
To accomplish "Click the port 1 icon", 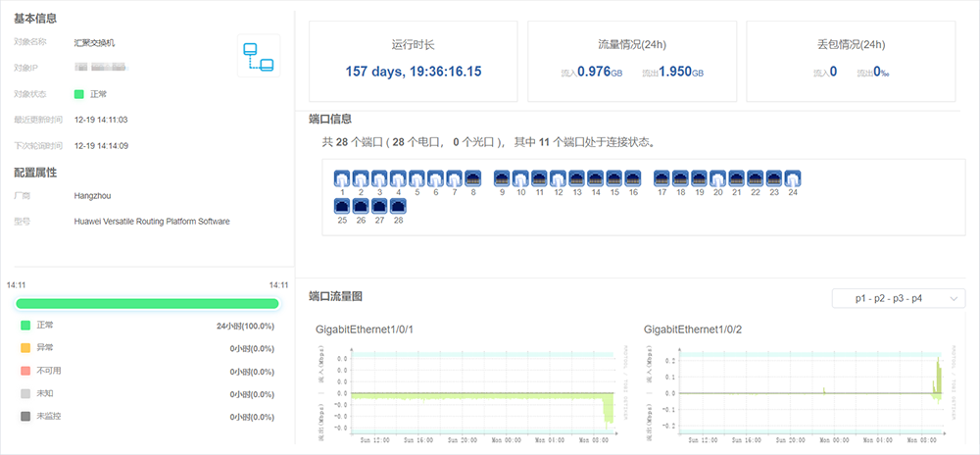I will [x=342, y=178].
